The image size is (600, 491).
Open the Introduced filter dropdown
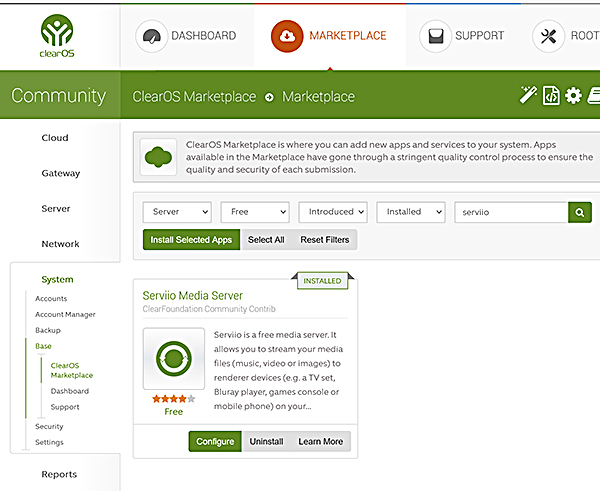click(x=333, y=212)
